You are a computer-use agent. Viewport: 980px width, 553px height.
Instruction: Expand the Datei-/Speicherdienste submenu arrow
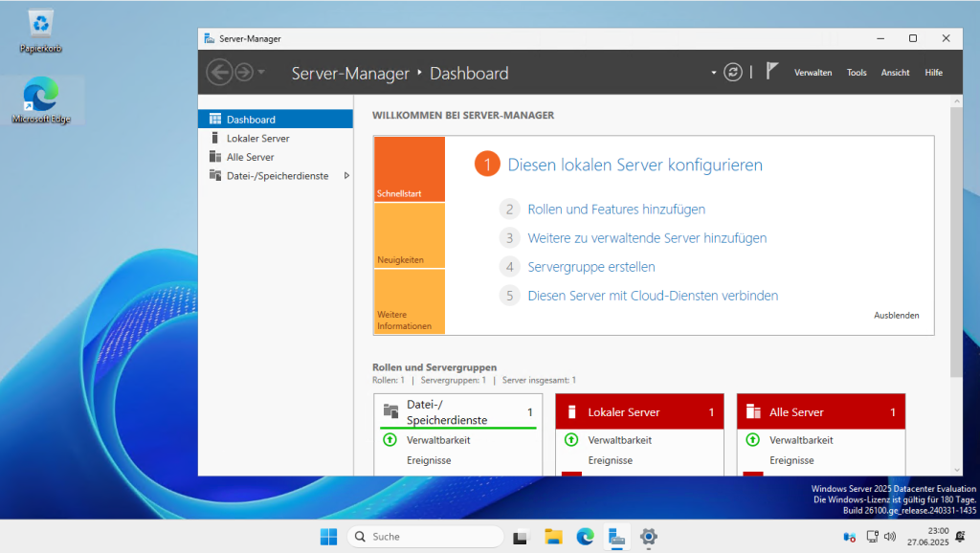tap(346, 176)
